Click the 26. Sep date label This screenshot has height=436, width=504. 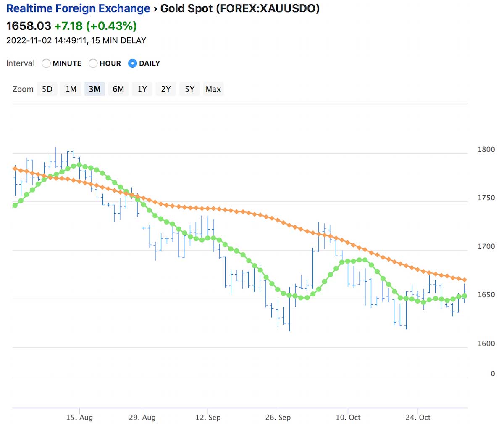click(278, 418)
